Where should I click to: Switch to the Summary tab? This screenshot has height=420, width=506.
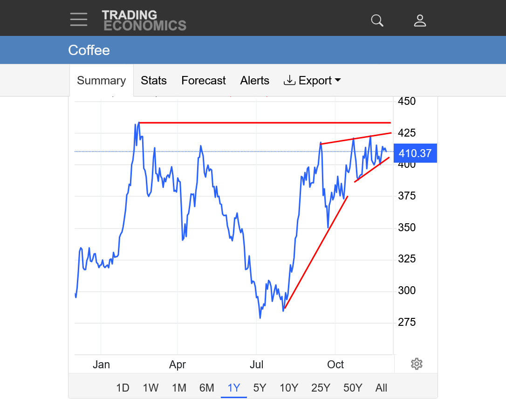(x=101, y=81)
